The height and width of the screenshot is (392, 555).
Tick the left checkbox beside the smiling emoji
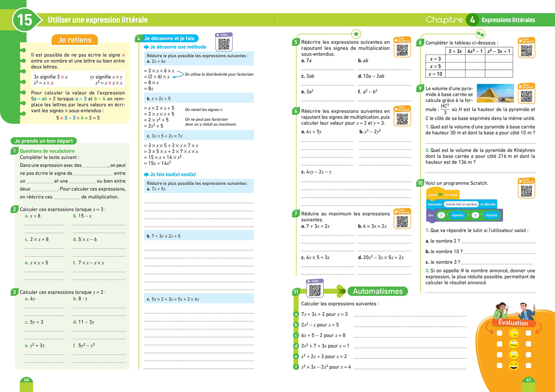click(500, 355)
